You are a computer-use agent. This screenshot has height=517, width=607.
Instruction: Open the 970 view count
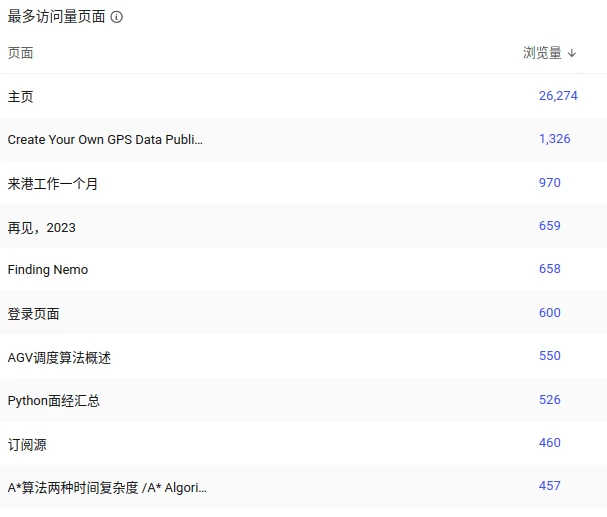550,183
